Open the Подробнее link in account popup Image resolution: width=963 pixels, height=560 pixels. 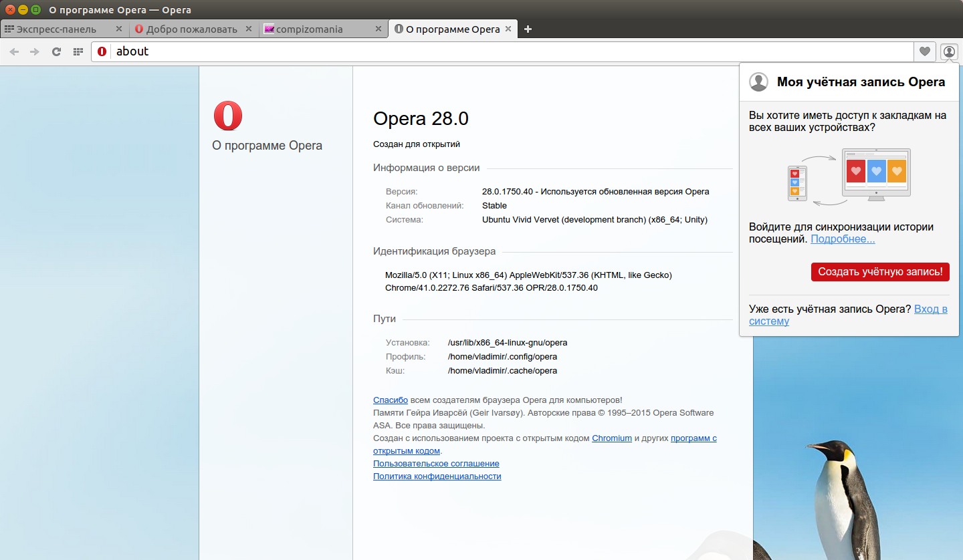click(843, 239)
